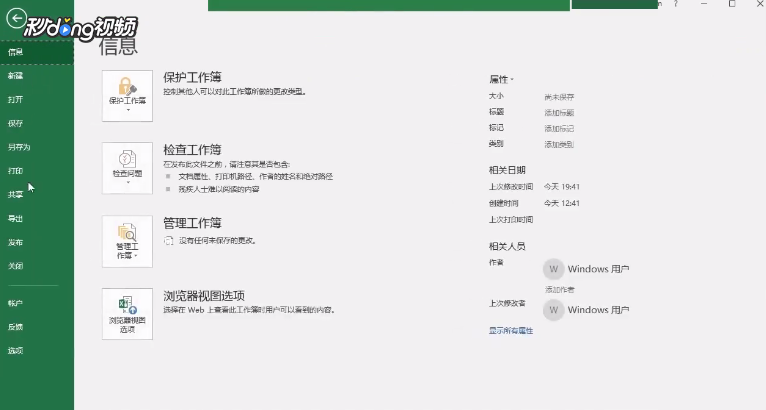Click the 保护工作簿 heading text

(192, 77)
